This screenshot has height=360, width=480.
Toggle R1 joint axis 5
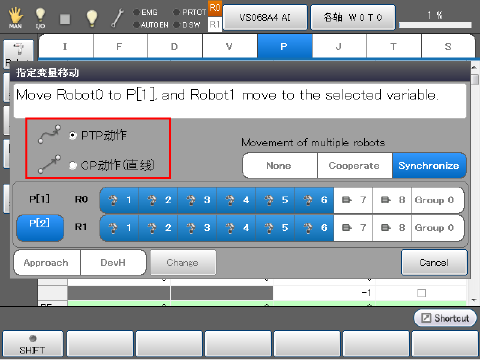click(275, 228)
